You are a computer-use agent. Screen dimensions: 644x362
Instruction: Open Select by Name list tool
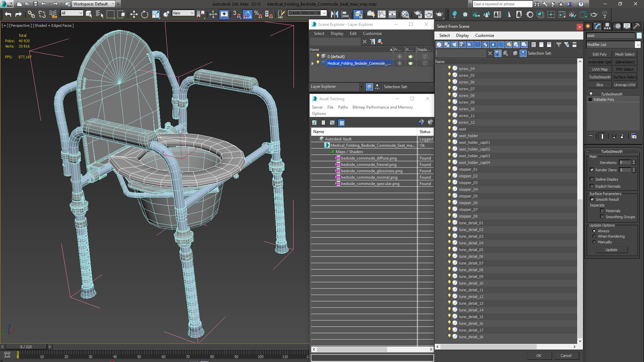tap(99, 14)
